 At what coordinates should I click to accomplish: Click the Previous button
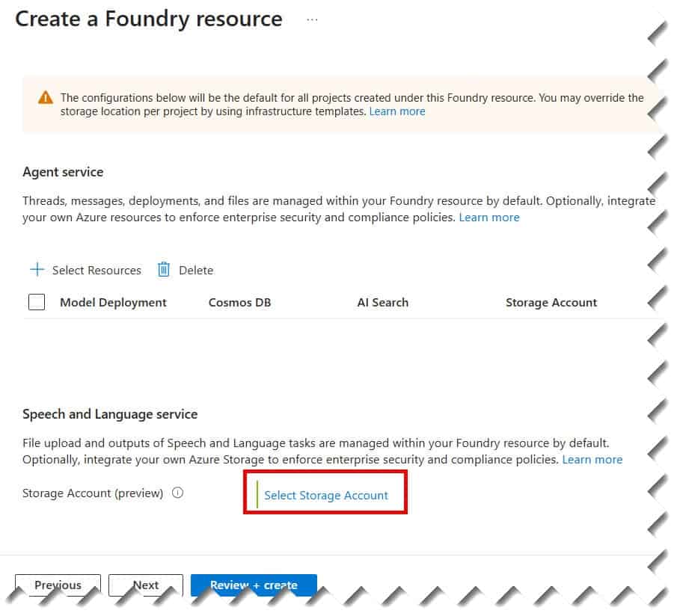(x=58, y=585)
